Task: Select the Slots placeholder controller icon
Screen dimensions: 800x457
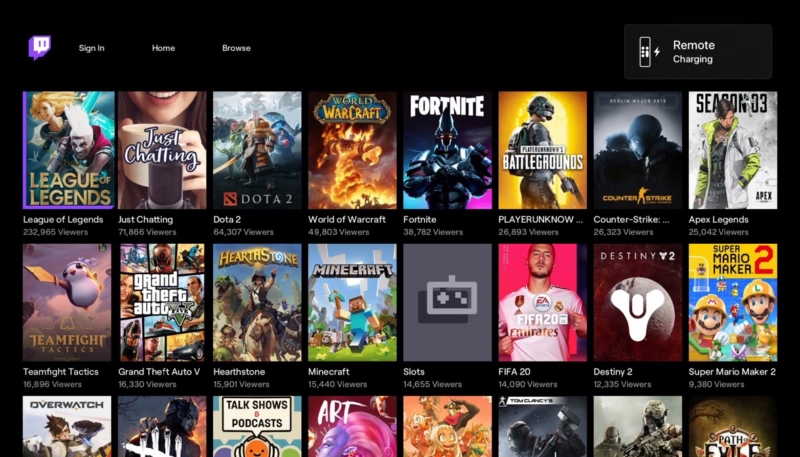Action: pyautogui.click(x=447, y=299)
